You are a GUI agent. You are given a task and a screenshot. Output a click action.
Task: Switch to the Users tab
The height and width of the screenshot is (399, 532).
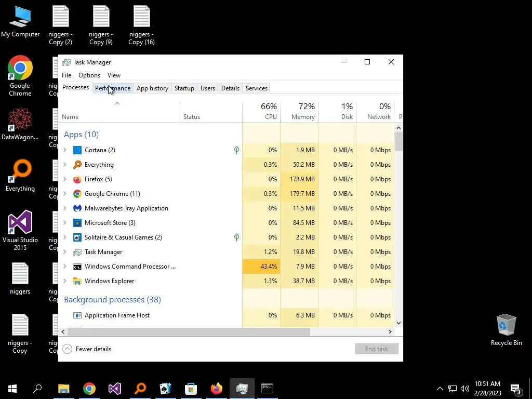coord(208,88)
